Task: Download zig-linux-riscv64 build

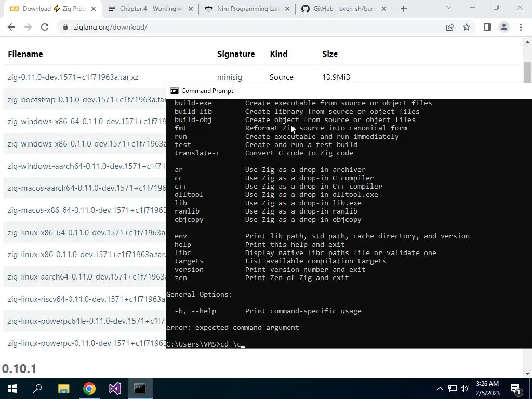Action: pos(87,299)
